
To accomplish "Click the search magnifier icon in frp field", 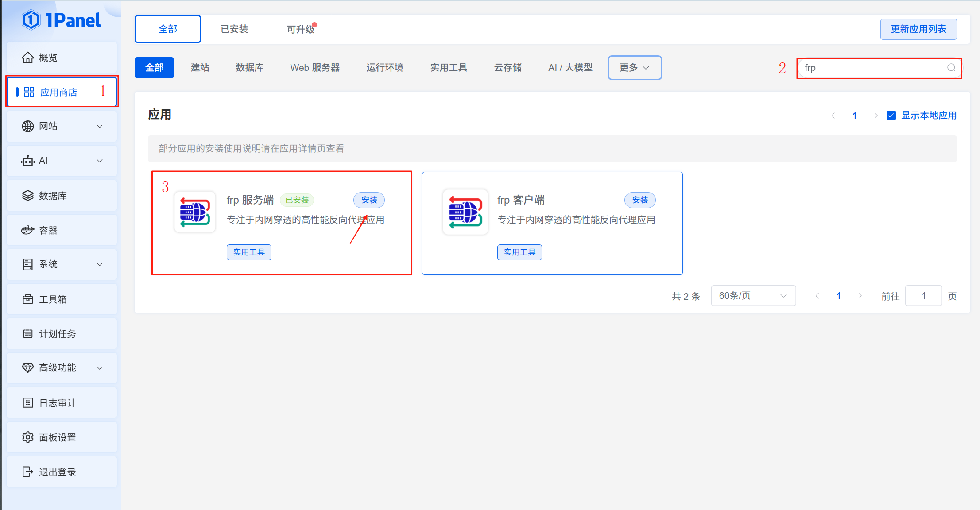I will [951, 68].
